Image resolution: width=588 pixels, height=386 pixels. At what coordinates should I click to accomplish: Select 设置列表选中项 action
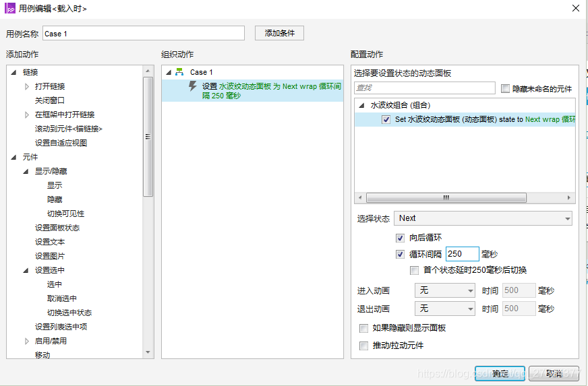pos(61,327)
